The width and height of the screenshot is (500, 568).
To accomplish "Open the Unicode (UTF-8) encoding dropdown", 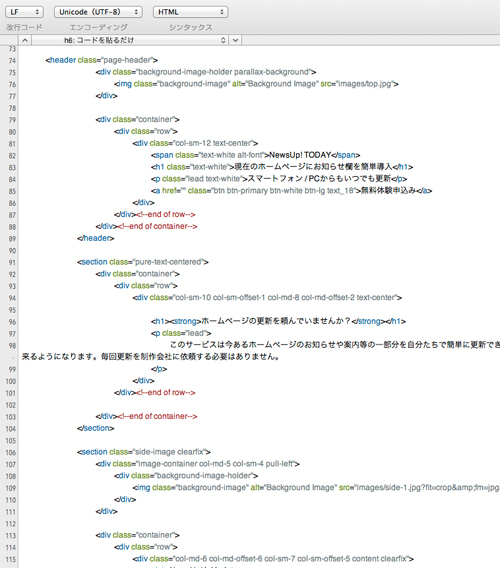I will [x=98, y=12].
